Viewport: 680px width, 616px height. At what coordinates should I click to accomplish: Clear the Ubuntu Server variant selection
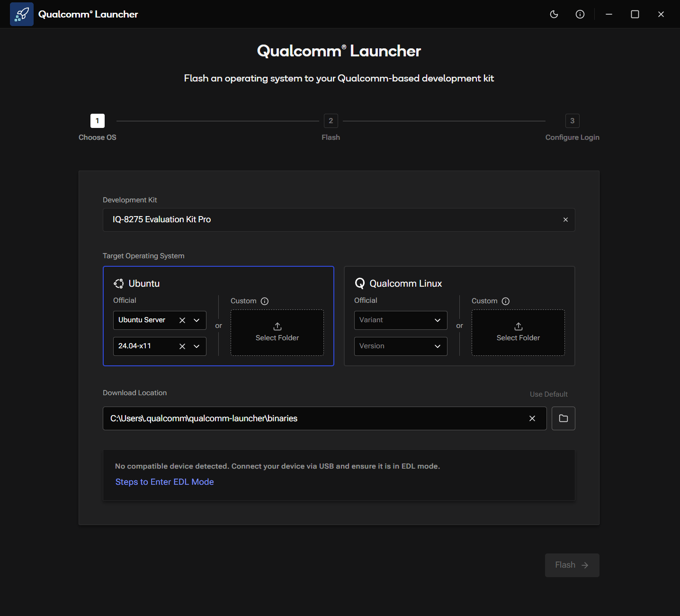[x=182, y=320]
